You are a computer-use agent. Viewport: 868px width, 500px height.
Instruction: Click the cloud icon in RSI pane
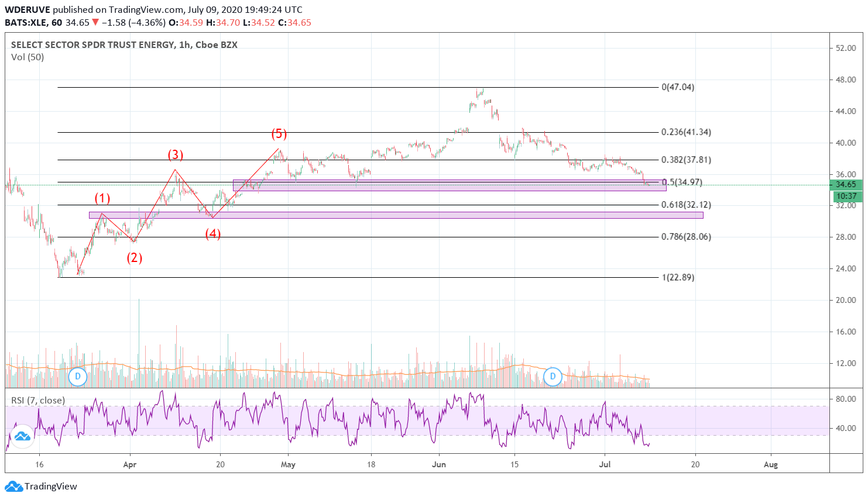[x=22, y=436]
